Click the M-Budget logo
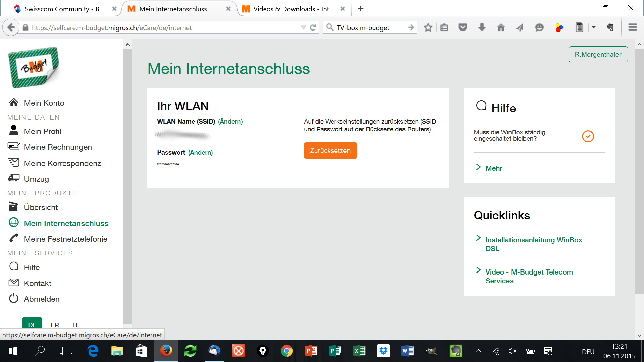The width and height of the screenshot is (644, 362). (34, 67)
